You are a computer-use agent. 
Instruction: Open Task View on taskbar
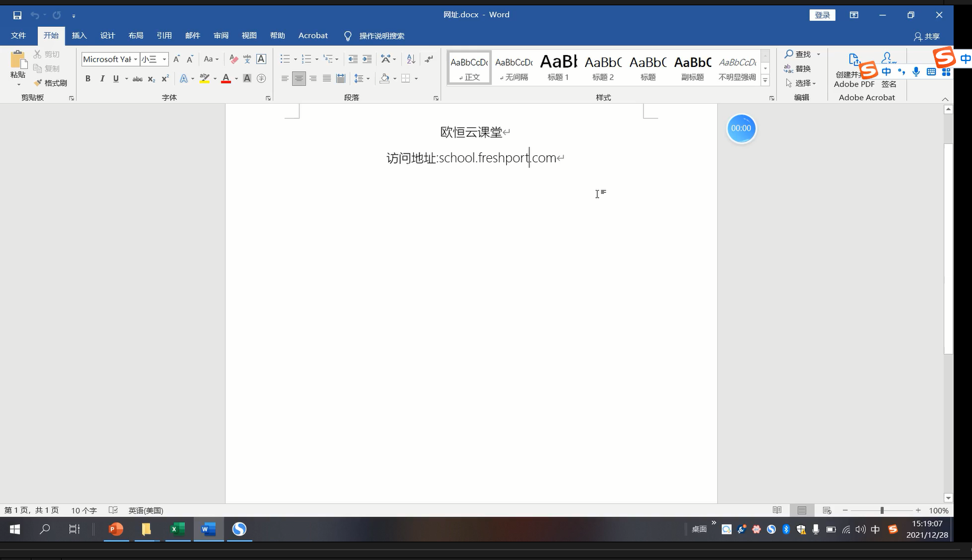[x=74, y=529]
